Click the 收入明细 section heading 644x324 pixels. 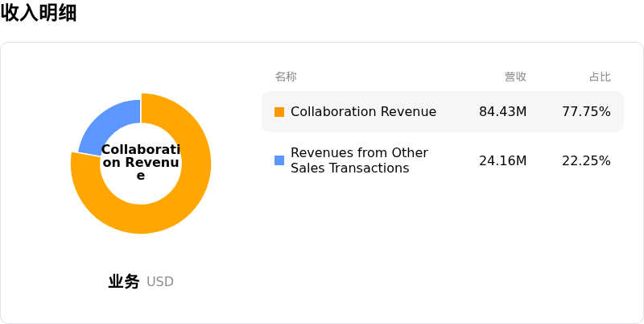coord(39,12)
